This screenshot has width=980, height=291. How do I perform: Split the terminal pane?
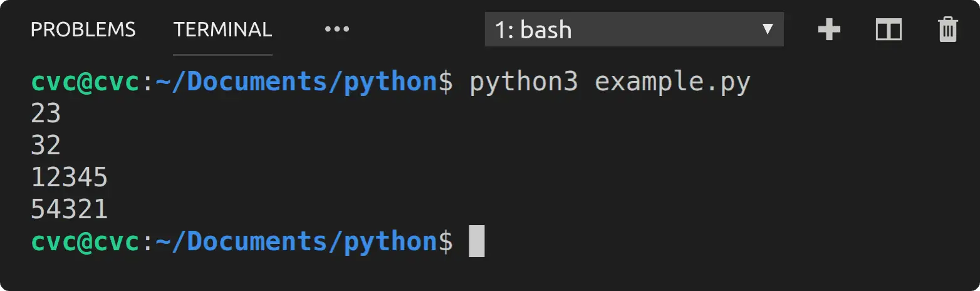[889, 29]
